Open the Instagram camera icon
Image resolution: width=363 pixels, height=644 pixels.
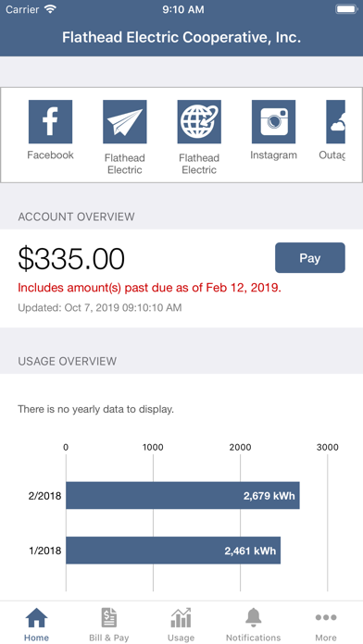pos(273,121)
